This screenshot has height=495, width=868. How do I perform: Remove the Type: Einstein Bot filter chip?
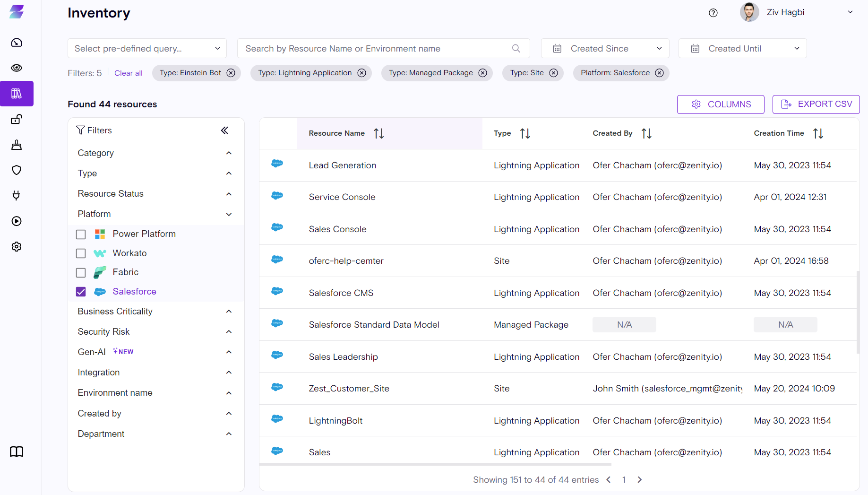(231, 73)
